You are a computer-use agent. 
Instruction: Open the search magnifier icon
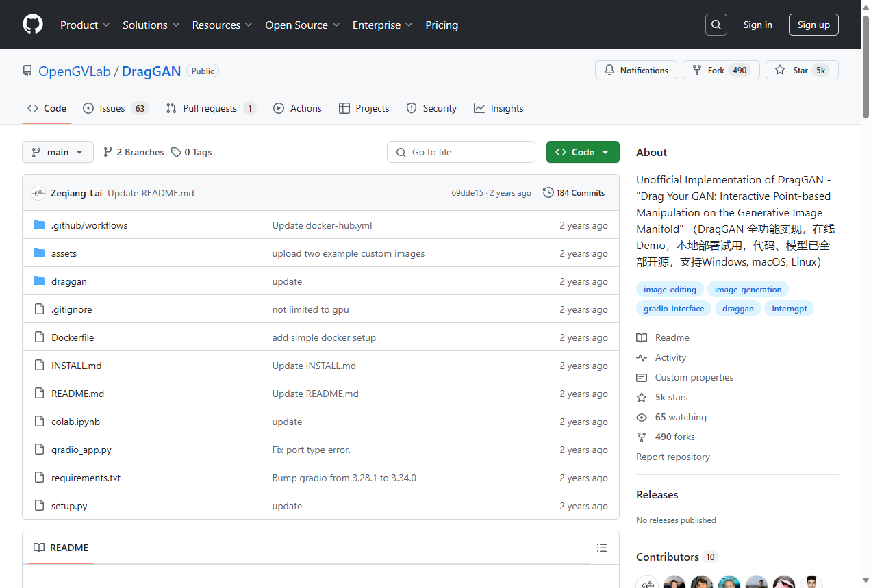[716, 25]
